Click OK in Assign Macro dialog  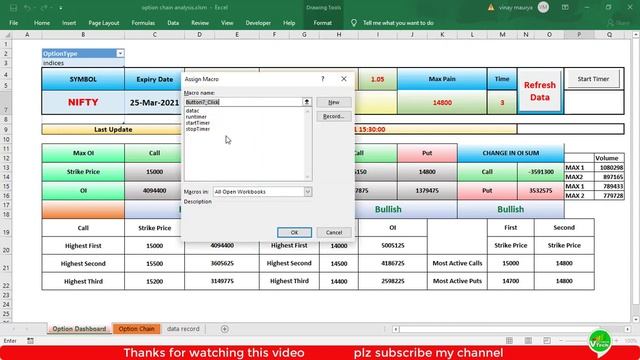pyautogui.click(x=294, y=232)
